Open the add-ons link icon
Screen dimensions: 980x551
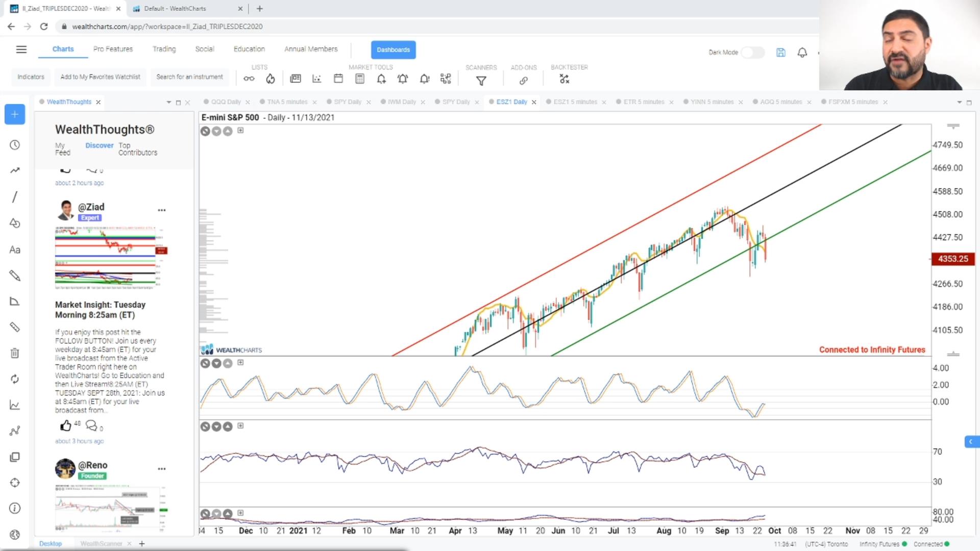click(x=524, y=81)
